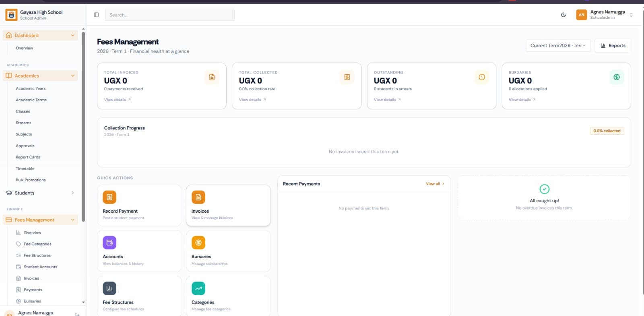Click the Fee Structures chart quick action icon

(109, 288)
